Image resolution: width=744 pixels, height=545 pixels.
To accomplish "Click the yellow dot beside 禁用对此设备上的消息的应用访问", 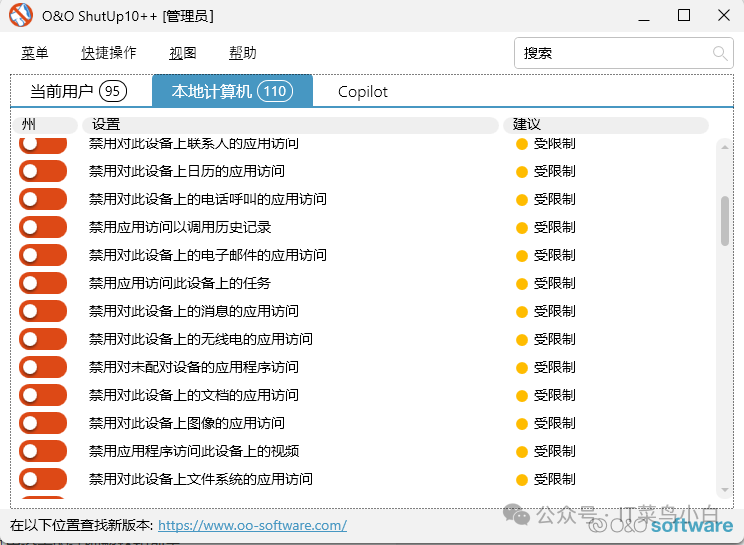I will tap(521, 312).
